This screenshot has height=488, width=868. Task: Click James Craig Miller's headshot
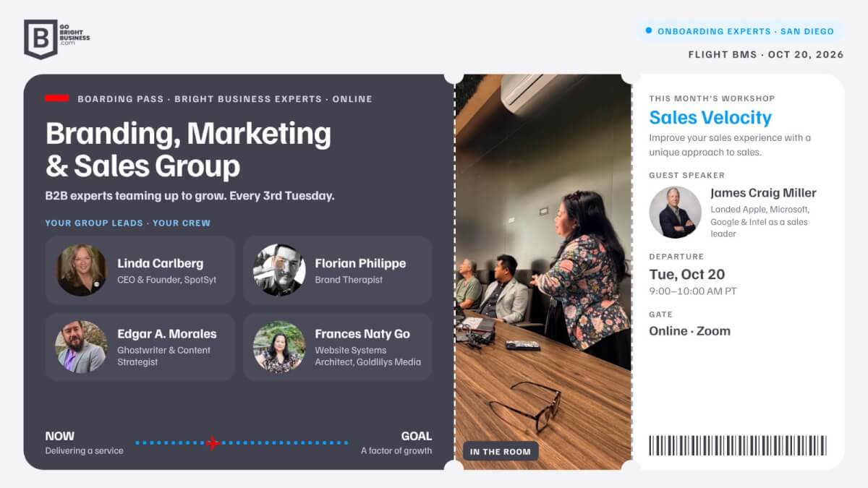[675, 213]
